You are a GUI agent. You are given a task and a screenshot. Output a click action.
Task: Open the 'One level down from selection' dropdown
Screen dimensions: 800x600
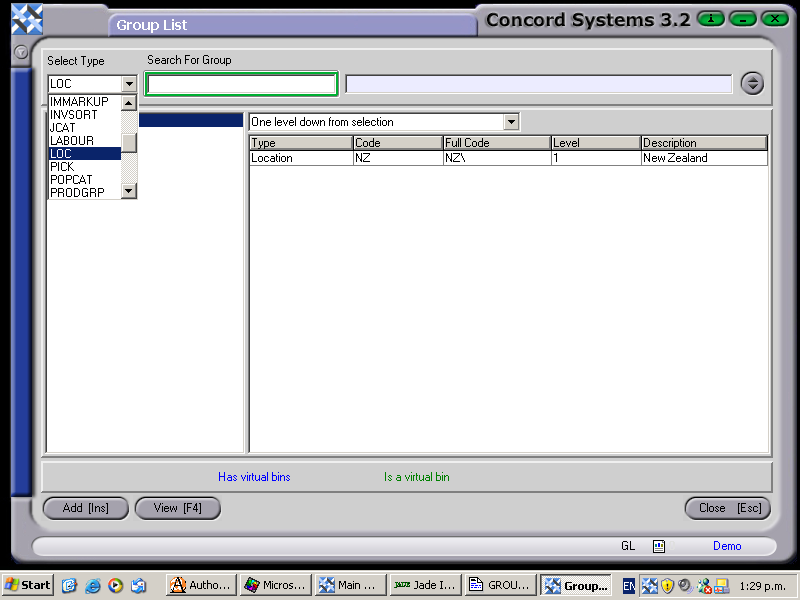point(511,121)
